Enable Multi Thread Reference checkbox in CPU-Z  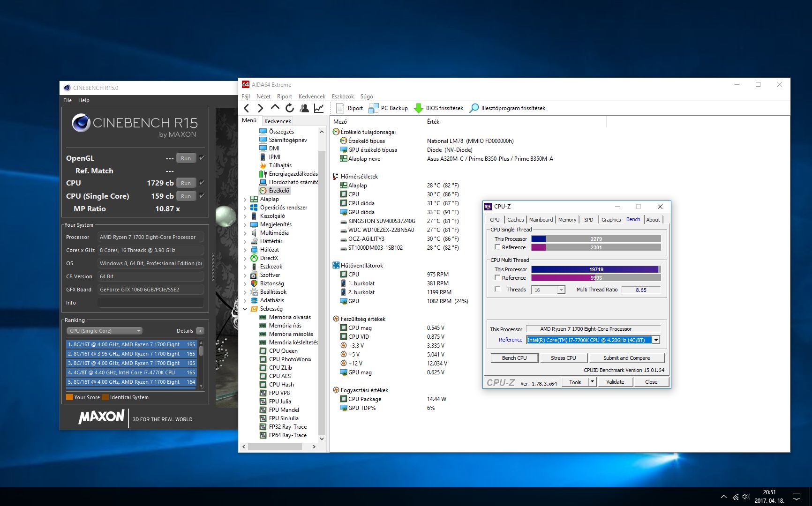(497, 277)
